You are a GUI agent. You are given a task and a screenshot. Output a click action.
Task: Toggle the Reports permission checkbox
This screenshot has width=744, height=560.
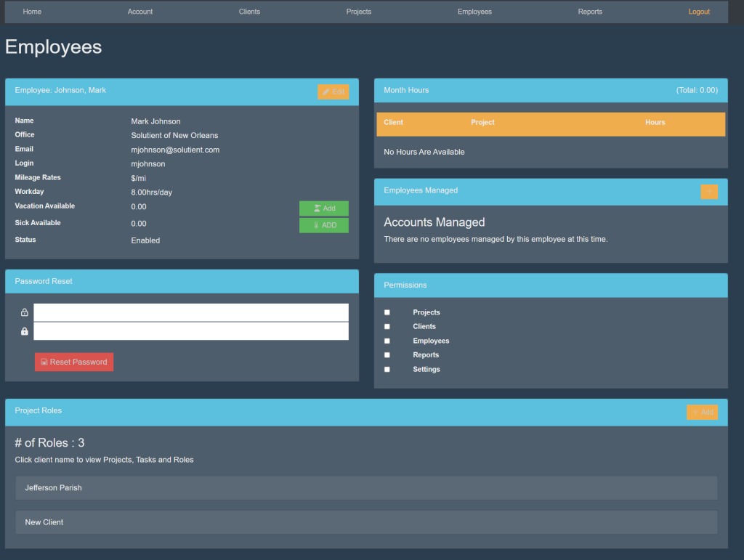pos(387,355)
